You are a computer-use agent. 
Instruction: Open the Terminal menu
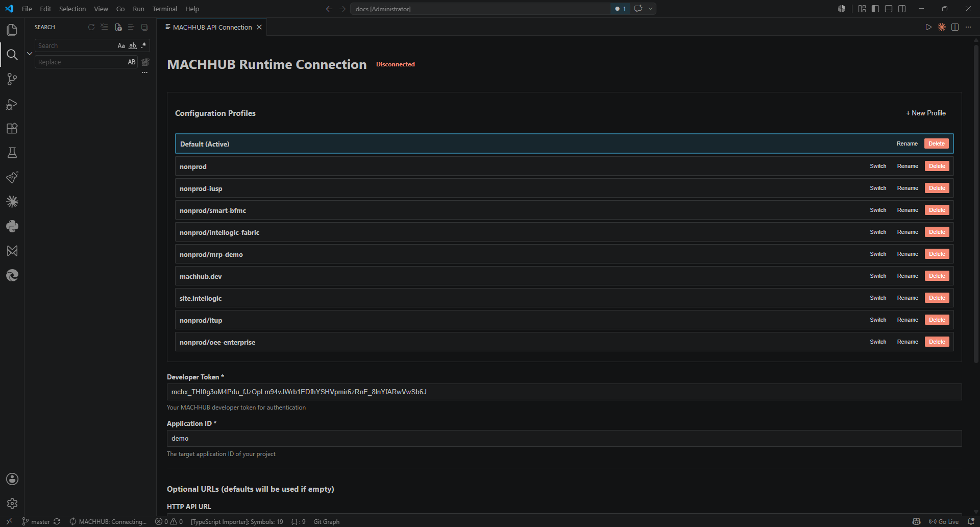point(164,9)
